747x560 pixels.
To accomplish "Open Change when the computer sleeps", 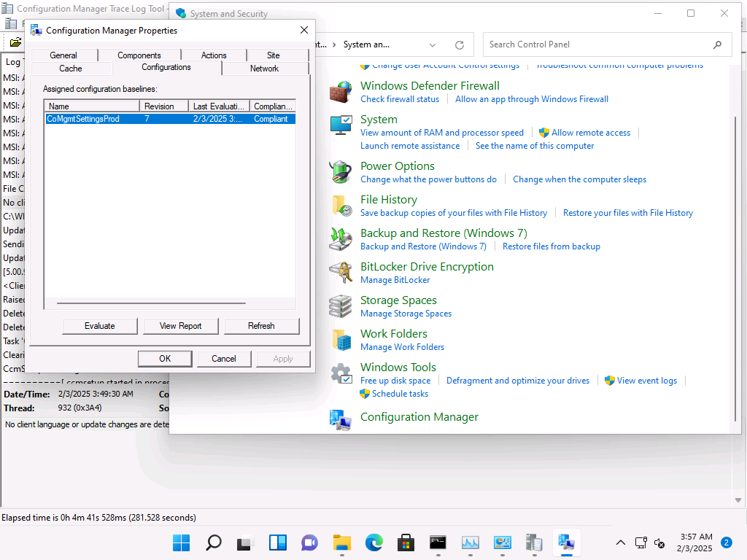I will click(580, 179).
